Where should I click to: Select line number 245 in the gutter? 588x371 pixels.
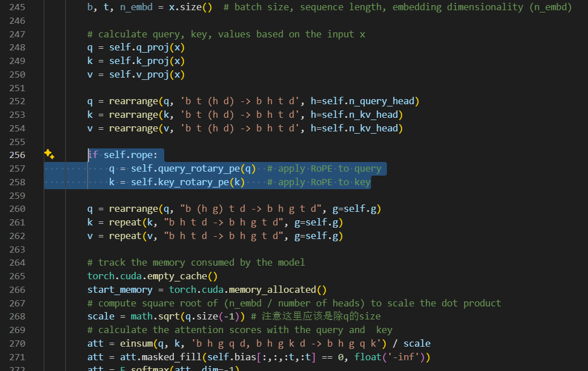pyautogui.click(x=17, y=7)
